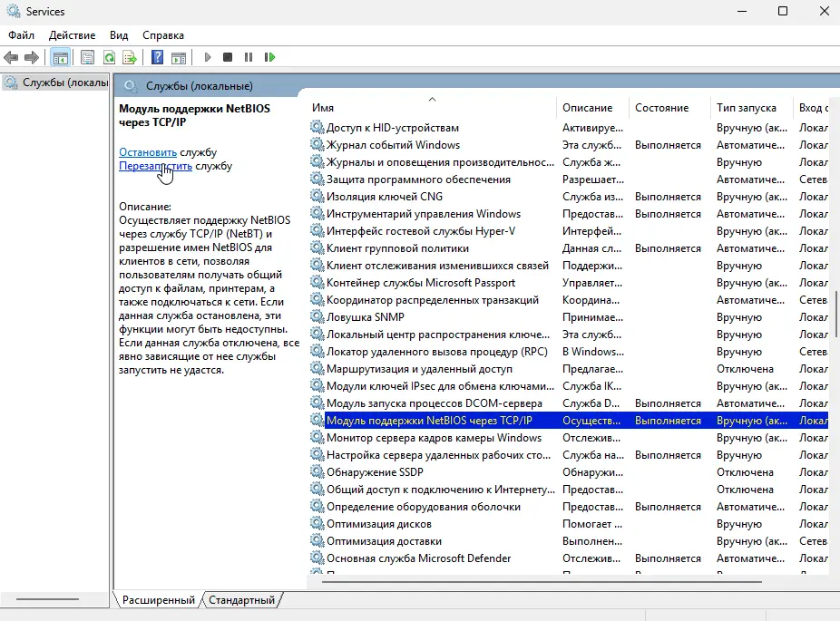Open the Файл menu
840x621 pixels.
point(22,34)
